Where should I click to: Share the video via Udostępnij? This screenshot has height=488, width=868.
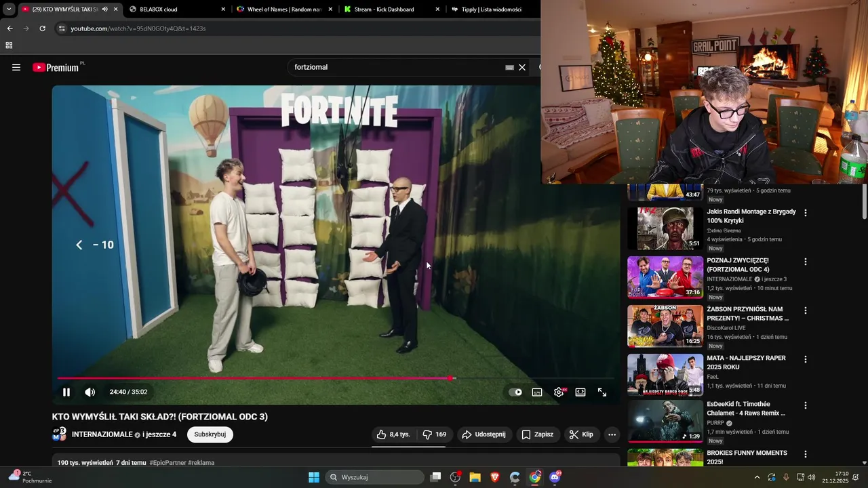pyautogui.click(x=484, y=434)
